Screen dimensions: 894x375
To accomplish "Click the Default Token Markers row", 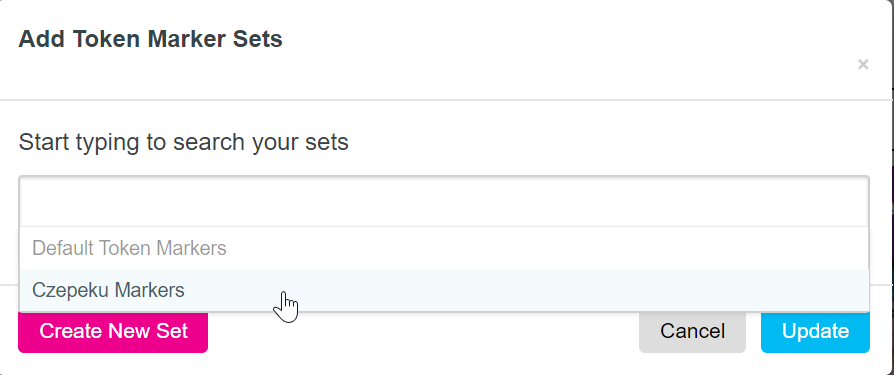I will [444, 248].
